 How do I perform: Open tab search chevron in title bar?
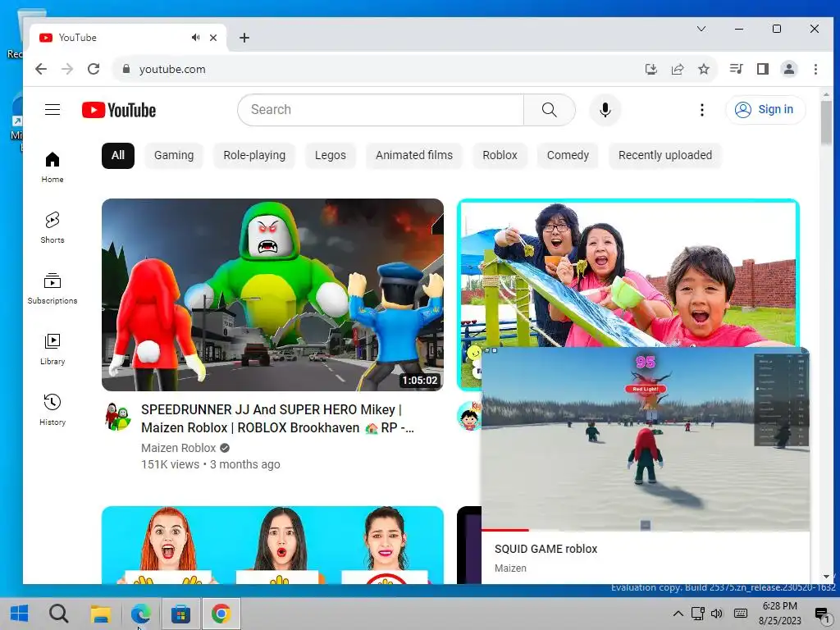[701, 29]
